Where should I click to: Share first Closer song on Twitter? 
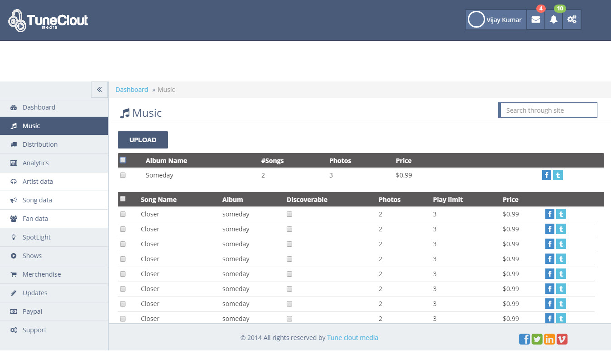[x=561, y=214]
